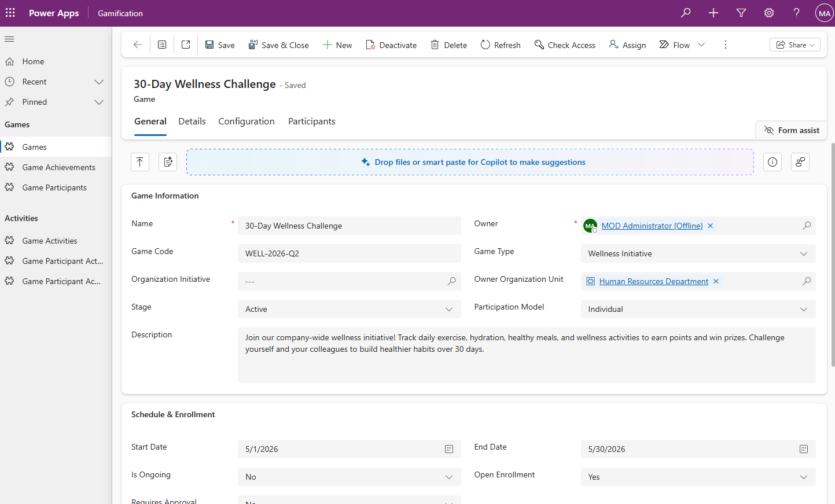This screenshot has height=504, width=835.
Task: Click the Game Code field
Action: pos(350,253)
